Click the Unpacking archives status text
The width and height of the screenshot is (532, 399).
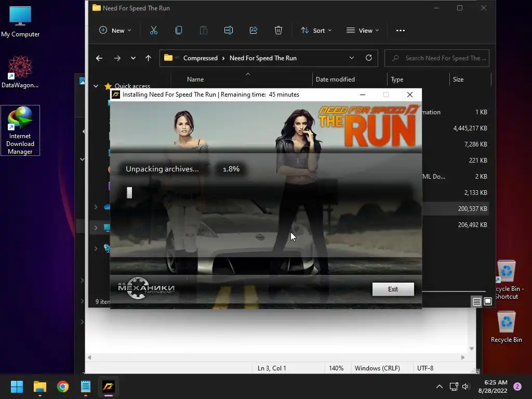162,169
